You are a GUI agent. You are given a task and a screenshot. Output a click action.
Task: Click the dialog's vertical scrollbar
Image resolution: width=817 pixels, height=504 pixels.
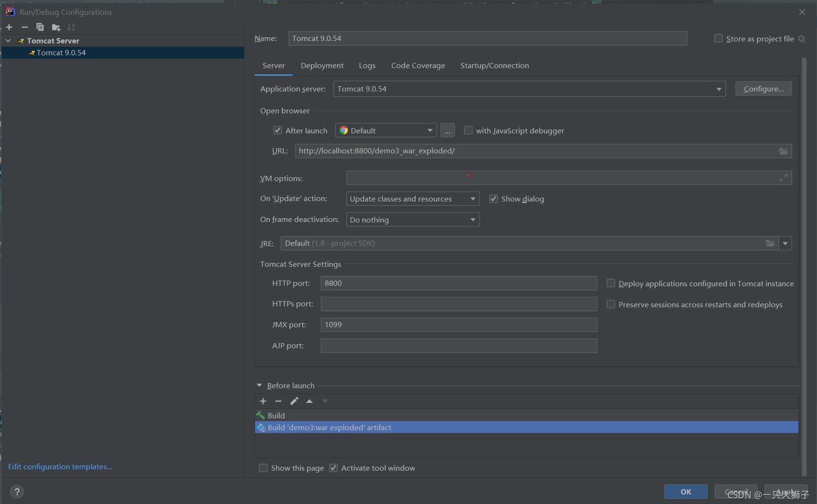pyautogui.click(x=804, y=267)
